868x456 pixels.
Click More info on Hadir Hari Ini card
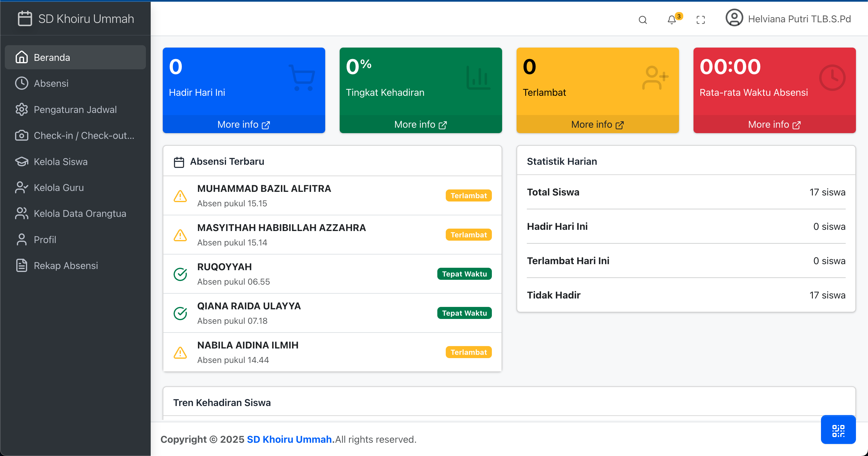[x=243, y=124]
